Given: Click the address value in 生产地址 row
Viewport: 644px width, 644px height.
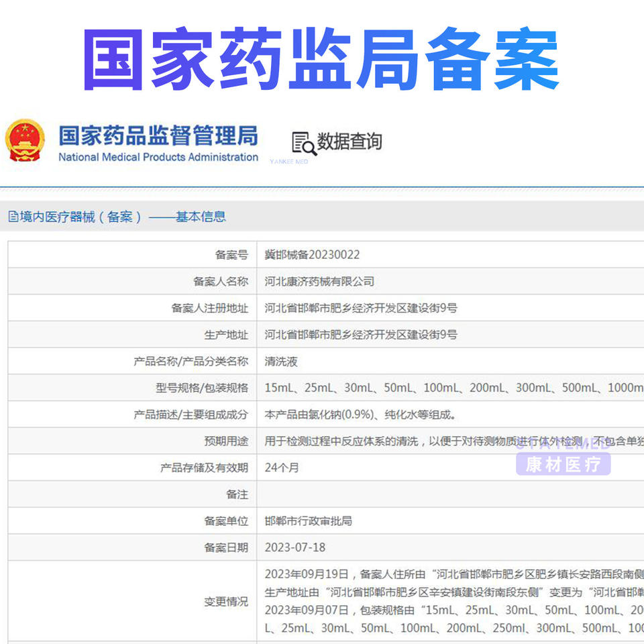Looking at the screenshot, I should pyautogui.click(x=361, y=335).
